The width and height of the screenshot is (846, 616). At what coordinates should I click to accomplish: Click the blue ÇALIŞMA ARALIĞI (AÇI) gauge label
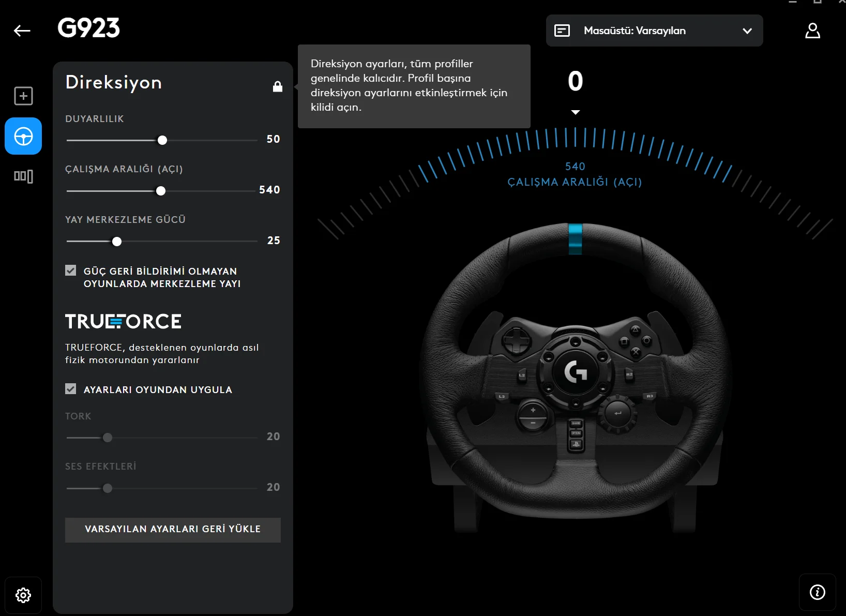[575, 182]
